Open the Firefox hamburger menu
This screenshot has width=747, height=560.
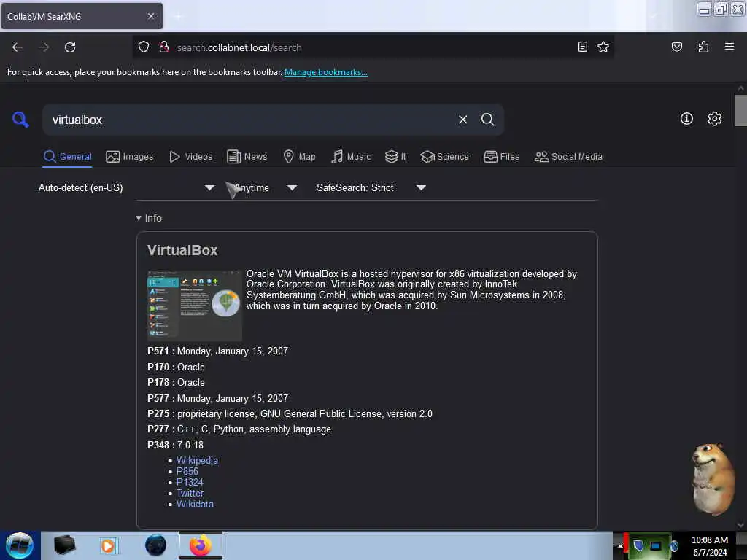coord(729,47)
